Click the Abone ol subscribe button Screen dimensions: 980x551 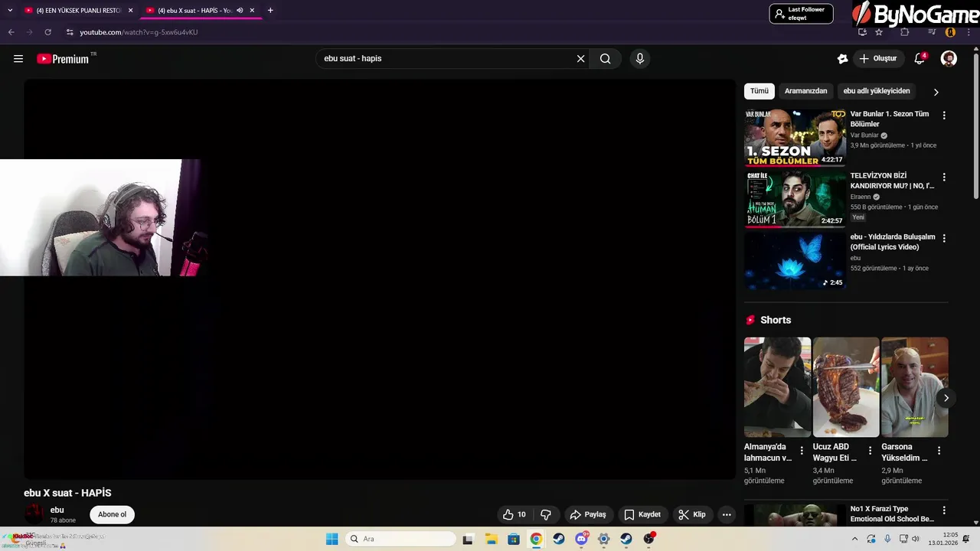tap(112, 514)
